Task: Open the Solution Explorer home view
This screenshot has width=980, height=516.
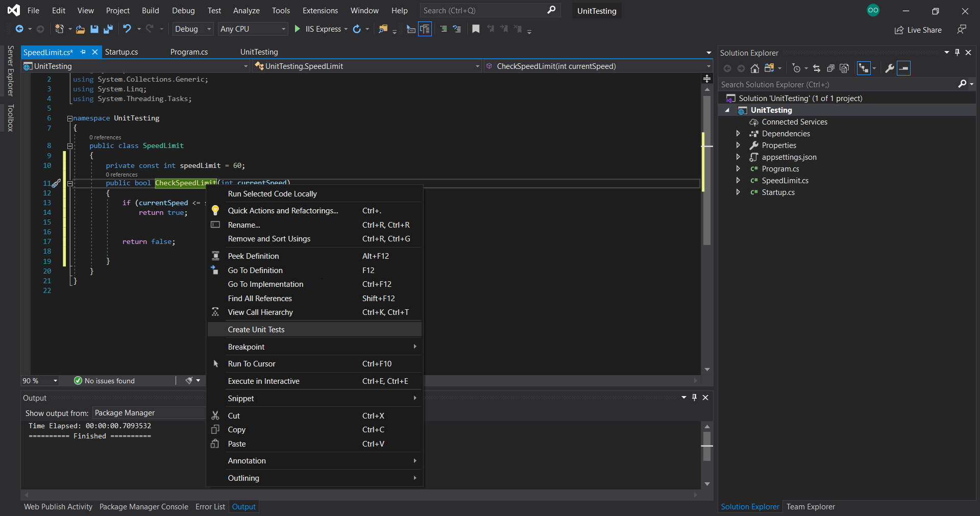Action: point(755,68)
